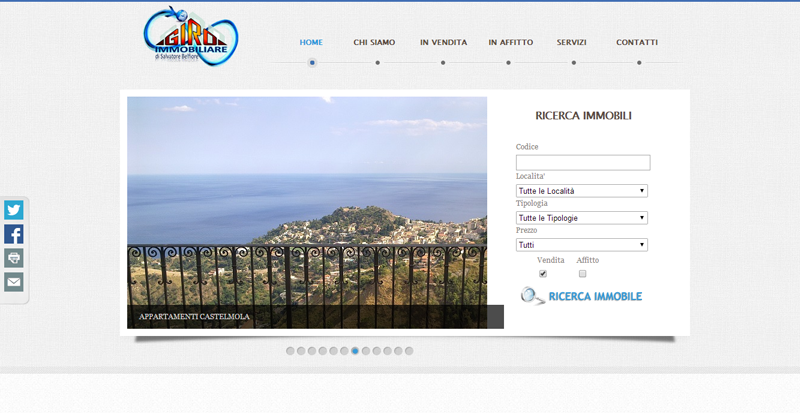Select the ninth slideshow dot
Image resolution: width=800 pixels, height=413 pixels.
(x=377, y=351)
